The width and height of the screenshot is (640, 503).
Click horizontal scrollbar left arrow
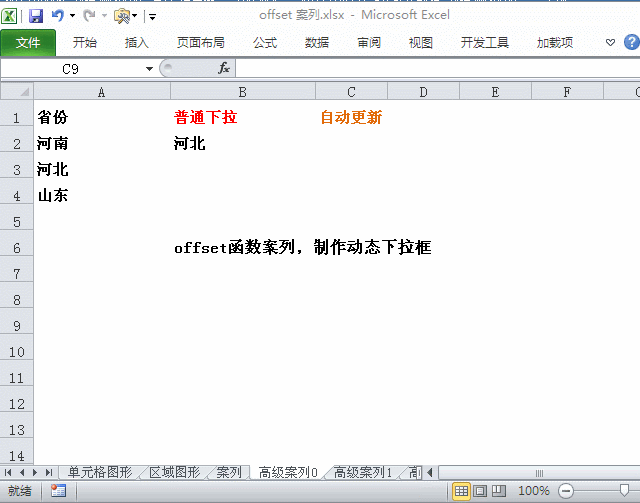pyautogui.click(x=430, y=473)
